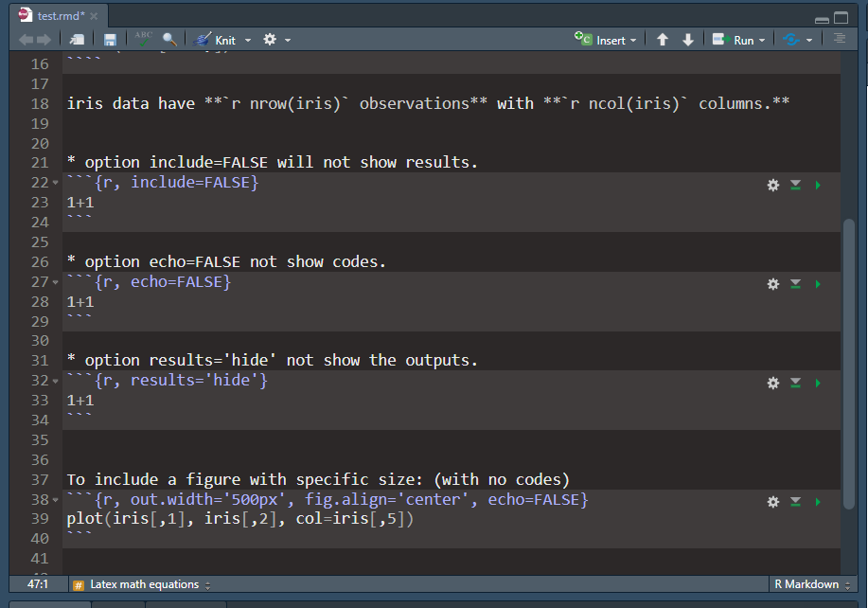Run the include=FALSE chunk
This screenshot has height=608, width=868.
pyautogui.click(x=818, y=185)
